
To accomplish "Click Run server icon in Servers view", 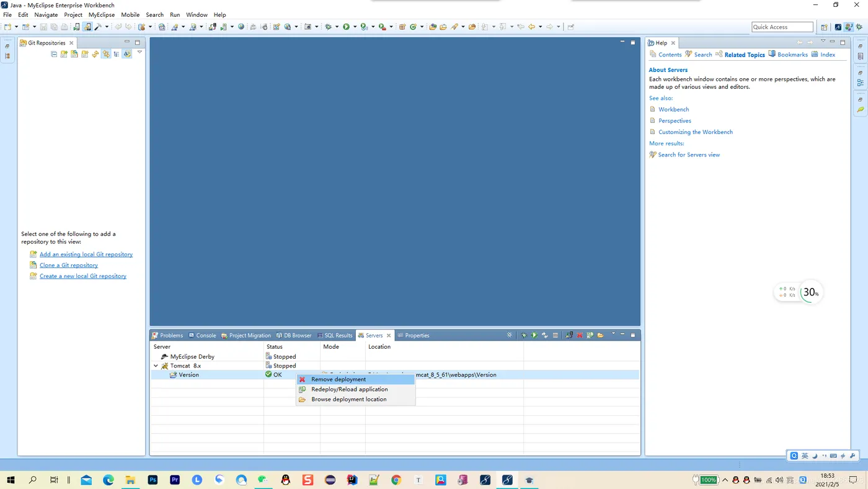I will [534, 335].
